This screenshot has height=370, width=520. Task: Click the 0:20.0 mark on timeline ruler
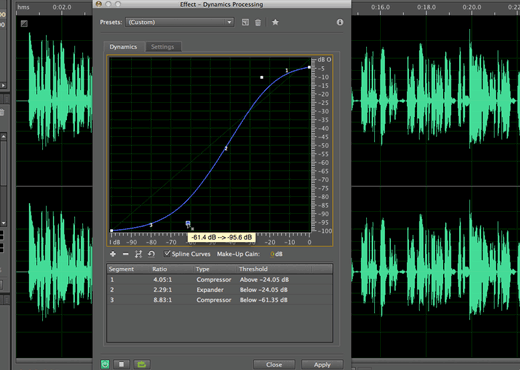pos(472,7)
